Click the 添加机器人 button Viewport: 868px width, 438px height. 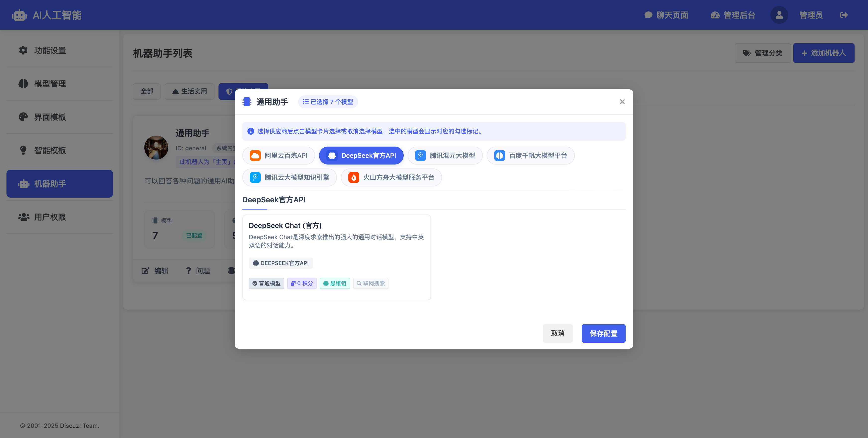[x=823, y=53]
